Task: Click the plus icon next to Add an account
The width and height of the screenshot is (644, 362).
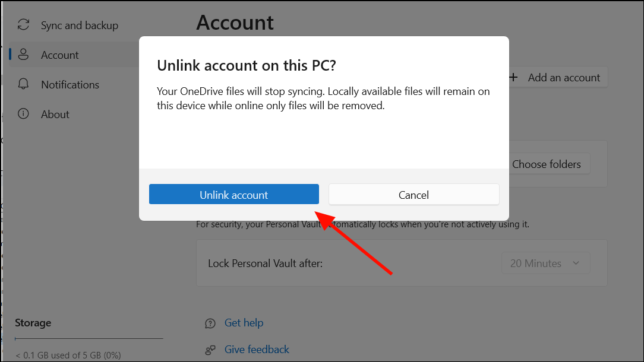Action: tap(513, 77)
